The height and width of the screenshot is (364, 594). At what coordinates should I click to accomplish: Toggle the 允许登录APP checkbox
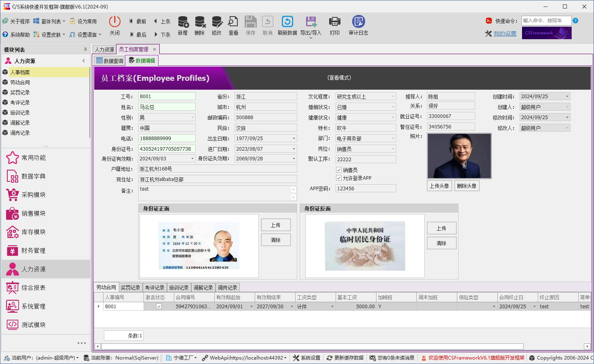tap(339, 178)
